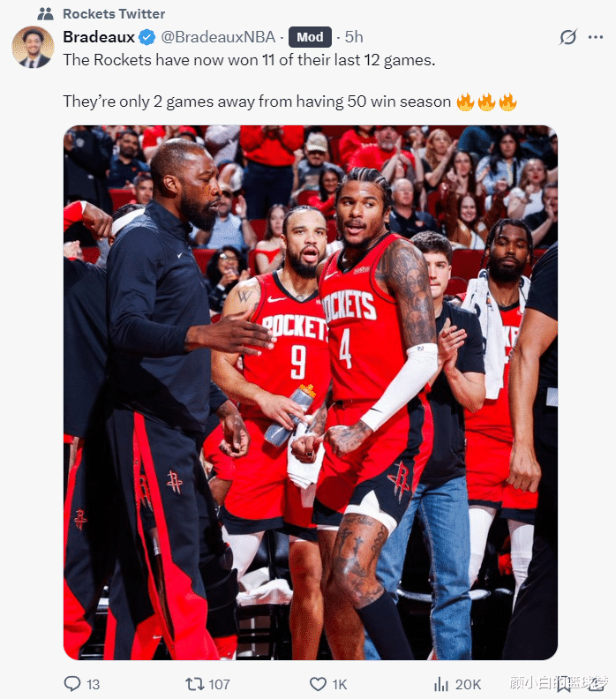Click Bradeaux's profile avatar

click(x=33, y=47)
